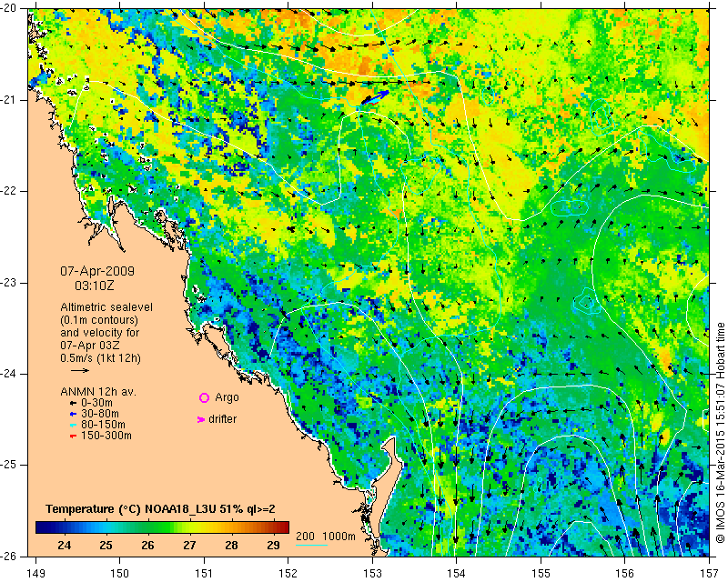Click the '150-300m' depth label

tap(106, 436)
